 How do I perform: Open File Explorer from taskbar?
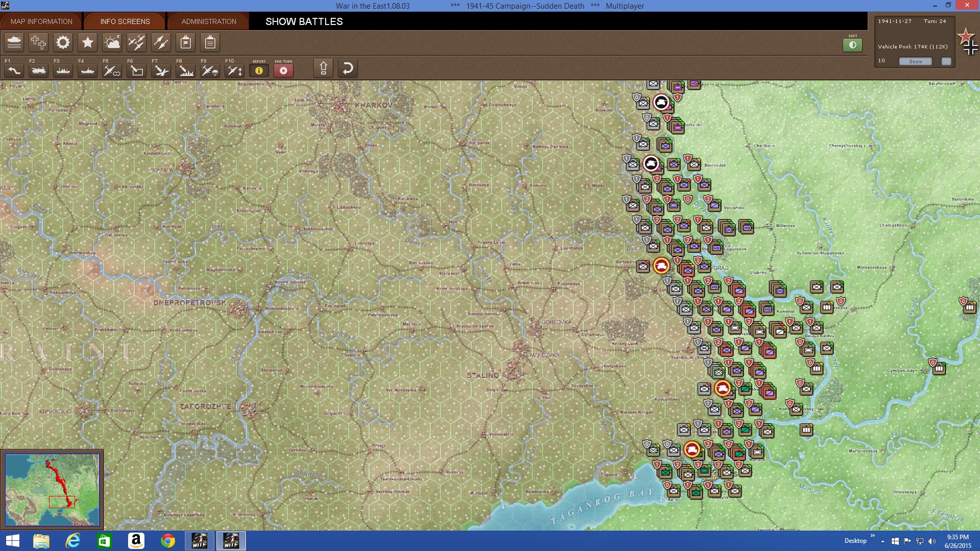(x=41, y=541)
